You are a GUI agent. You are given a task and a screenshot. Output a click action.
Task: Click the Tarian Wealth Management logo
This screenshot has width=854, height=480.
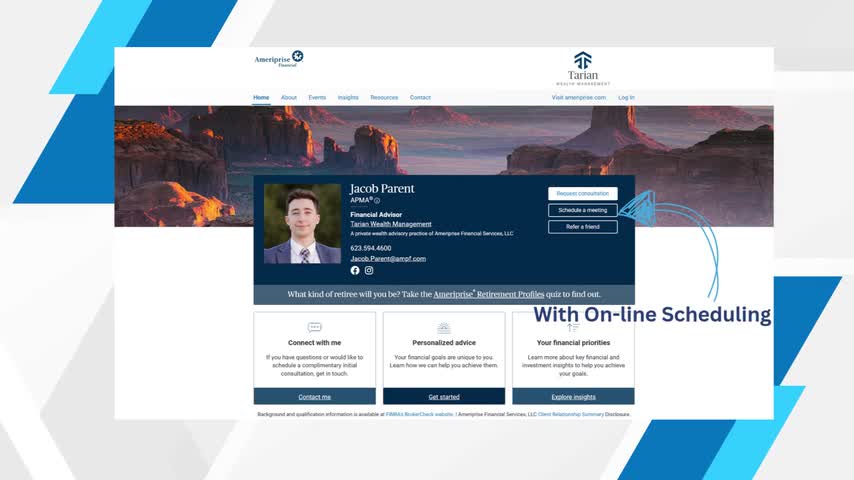coord(582,68)
